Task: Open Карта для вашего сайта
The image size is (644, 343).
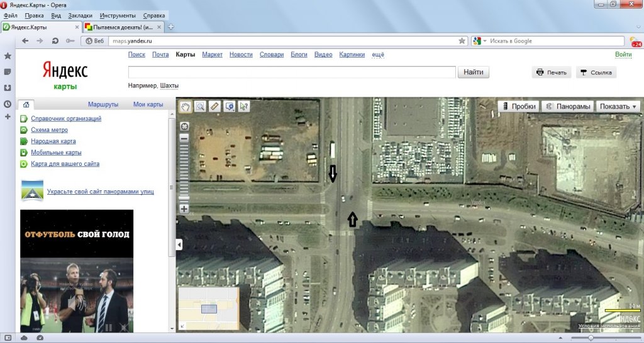Action: (65, 164)
